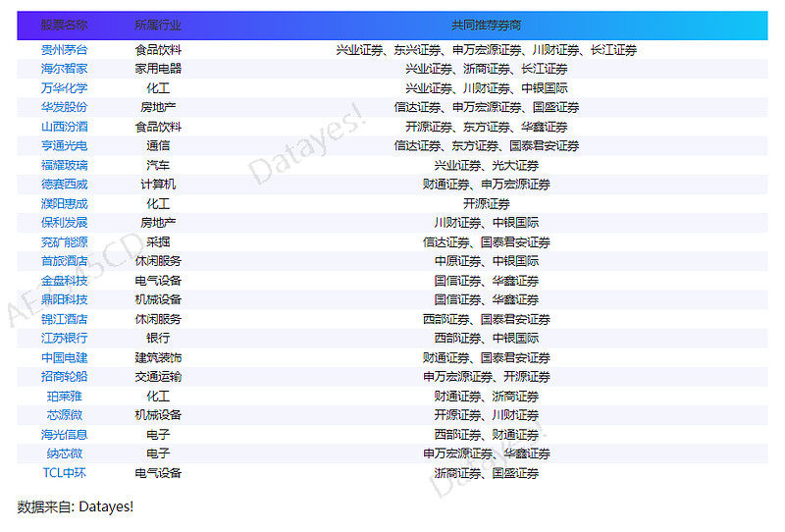
Task: Select the 江苏银行 stock link
Action: (64, 339)
